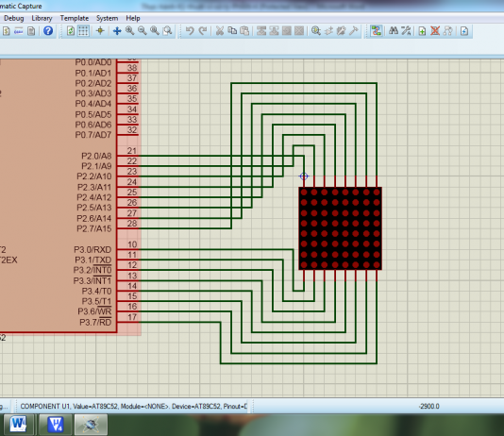Click the P0.1/AD1 pin label
This screenshot has width=504, height=436.
pyautogui.click(x=93, y=74)
